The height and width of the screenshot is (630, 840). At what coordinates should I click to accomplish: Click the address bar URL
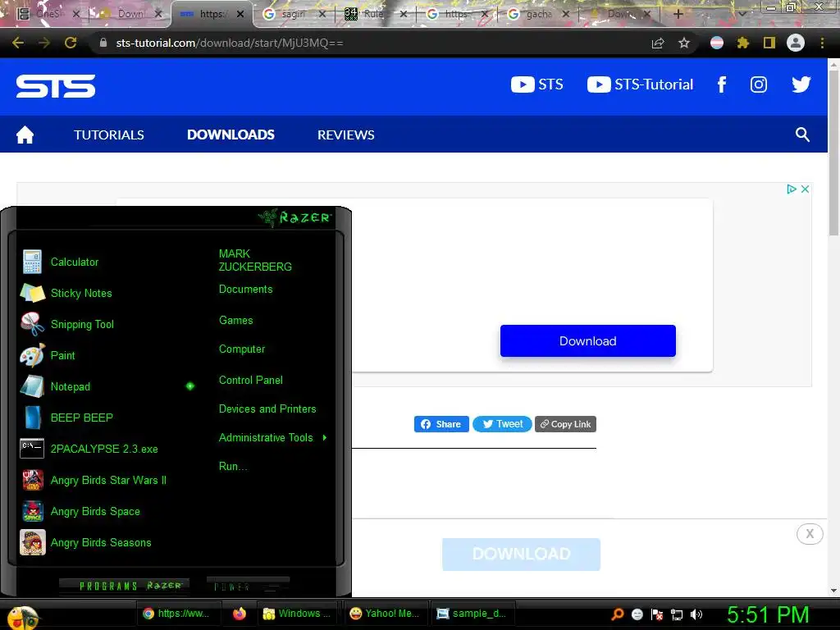(x=230, y=43)
